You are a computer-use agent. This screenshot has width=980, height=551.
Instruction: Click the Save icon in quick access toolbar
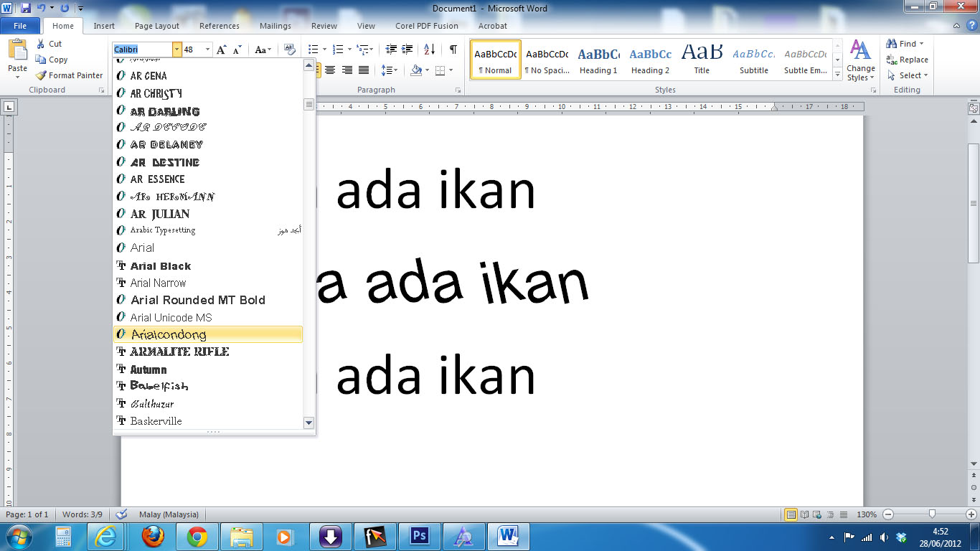point(26,8)
